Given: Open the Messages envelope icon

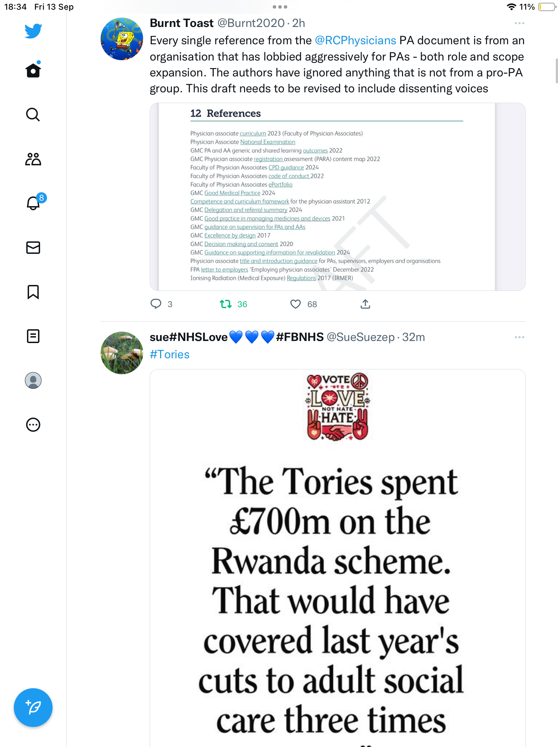Looking at the screenshot, I should 33,248.
